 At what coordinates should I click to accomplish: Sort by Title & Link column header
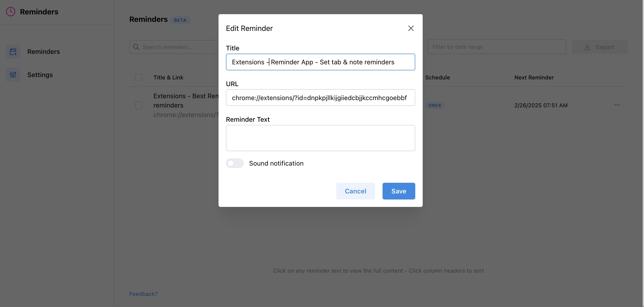point(168,78)
